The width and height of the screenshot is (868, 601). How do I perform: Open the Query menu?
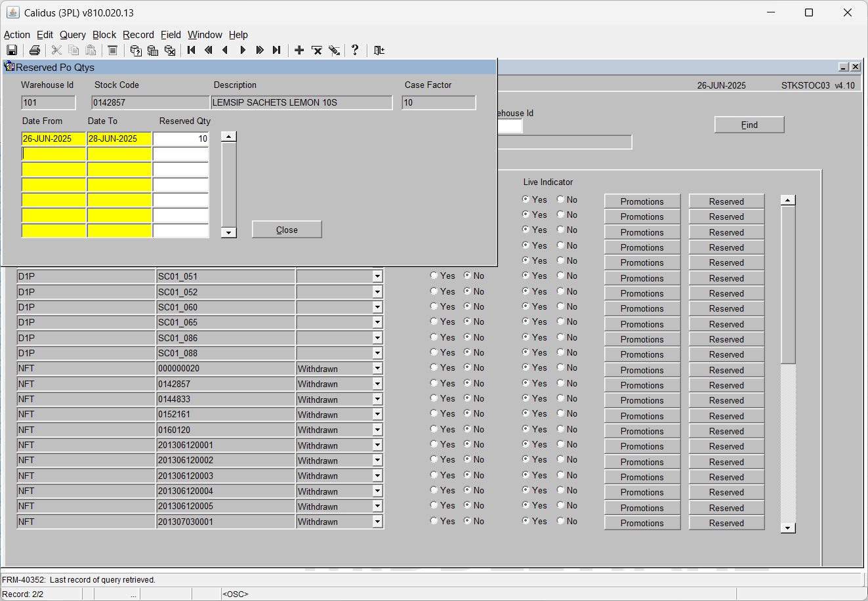[x=73, y=35]
